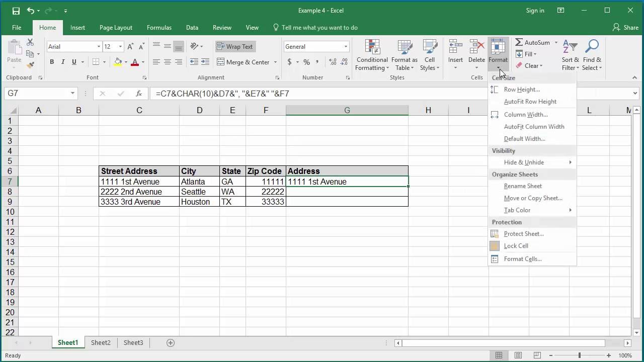Screen dimensions: 644x362
Task: Click into the formula bar input
Action: click(390, 94)
